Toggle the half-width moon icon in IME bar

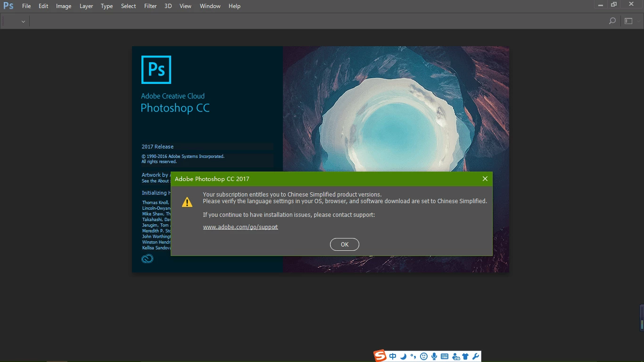(403, 356)
